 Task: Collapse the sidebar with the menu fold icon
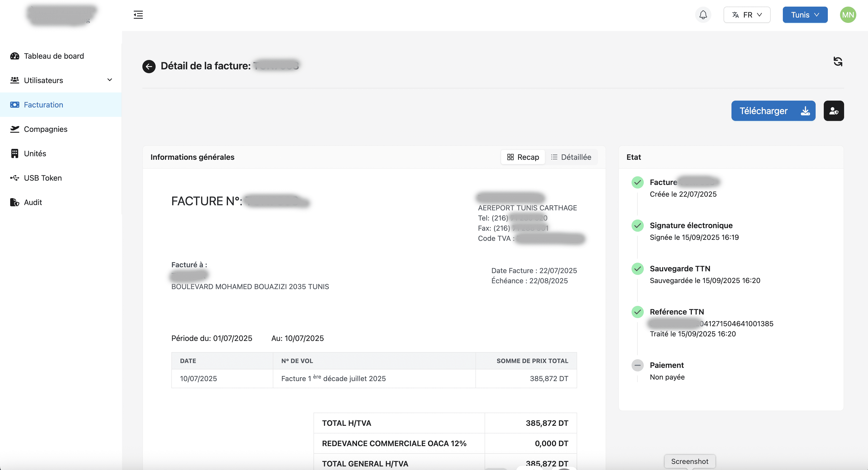click(138, 15)
